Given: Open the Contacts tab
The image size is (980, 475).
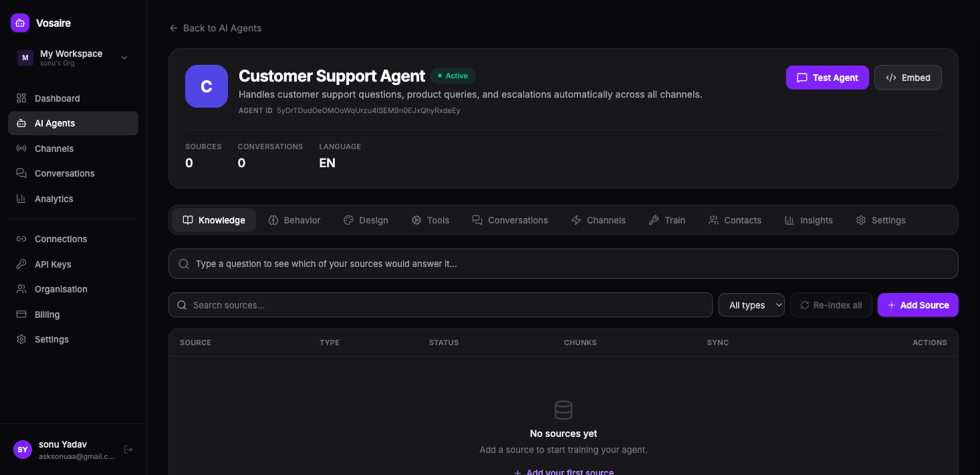Looking at the screenshot, I should click(735, 220).
